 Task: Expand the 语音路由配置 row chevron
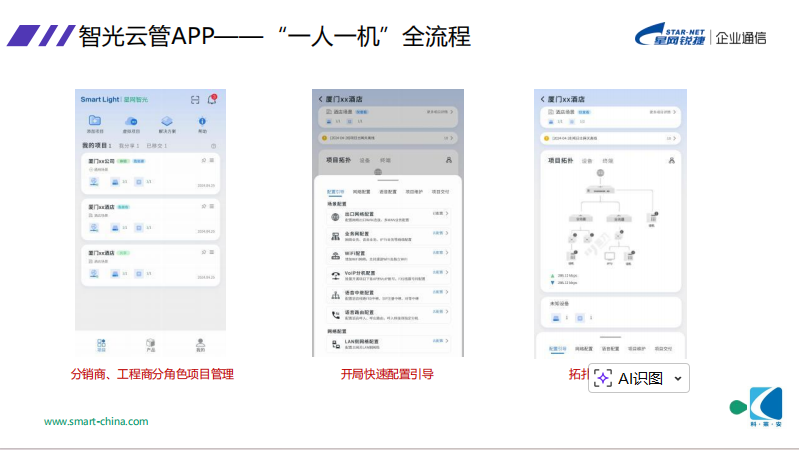point(446,313)
